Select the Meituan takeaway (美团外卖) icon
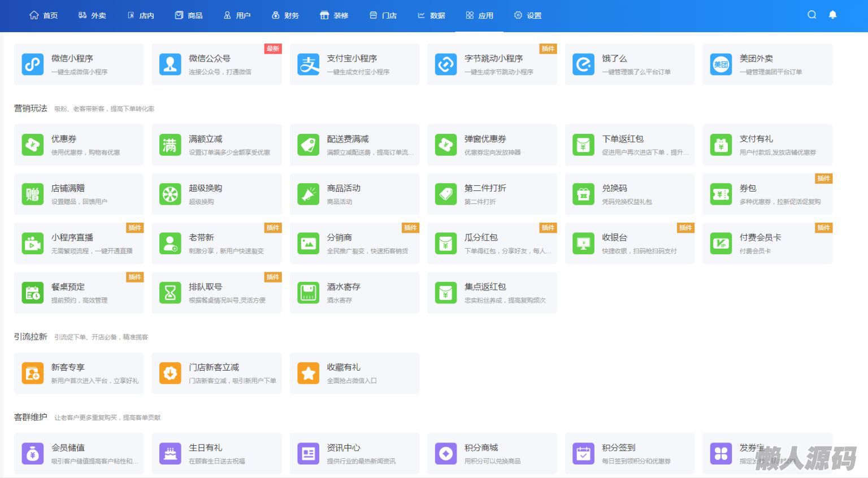The width and height of the screenshot is (868, 478). pyautogui.click(x=721, y=64)
